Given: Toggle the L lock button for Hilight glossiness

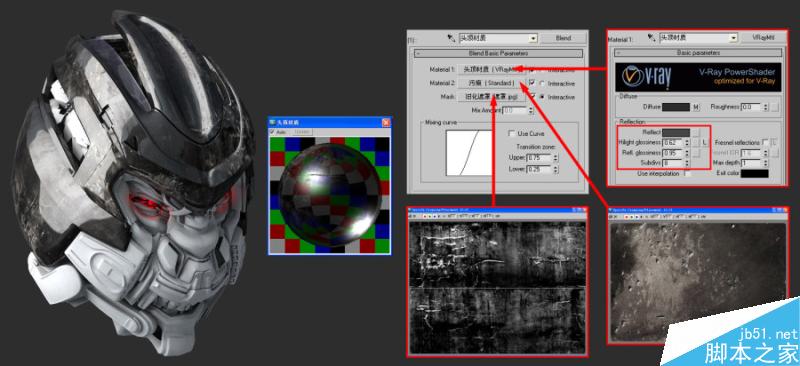Looking at the screenshot, I should 705,143.
